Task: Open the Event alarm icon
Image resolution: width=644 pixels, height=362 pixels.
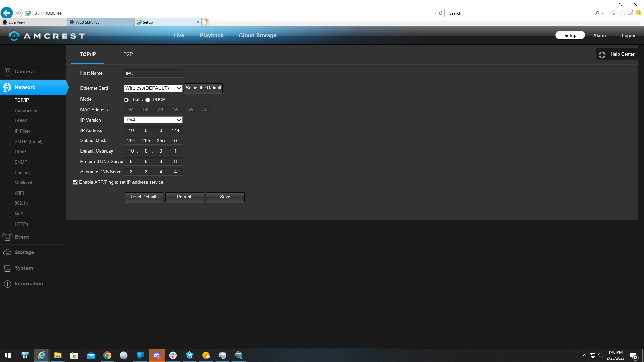Action: click(x=7, y=237)
